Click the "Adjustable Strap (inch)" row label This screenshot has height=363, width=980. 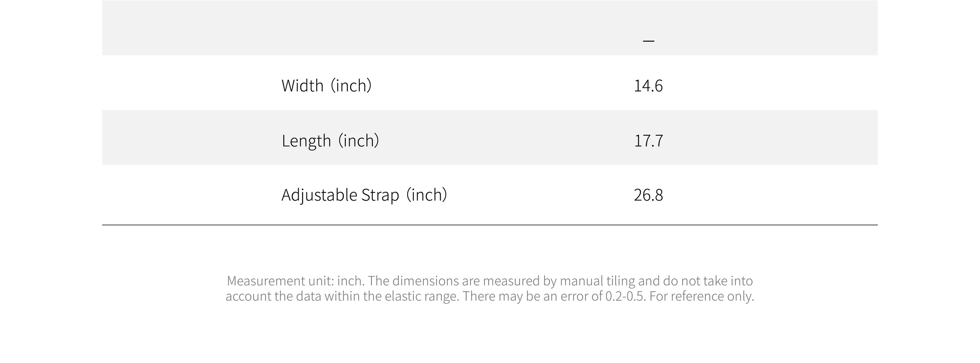tap(364, 195)
